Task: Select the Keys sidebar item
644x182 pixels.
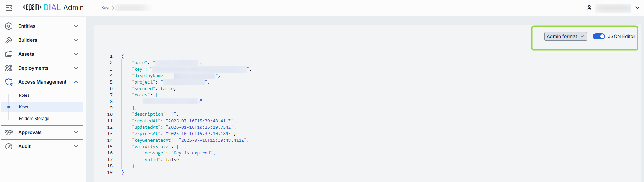Action: (24, 107)
